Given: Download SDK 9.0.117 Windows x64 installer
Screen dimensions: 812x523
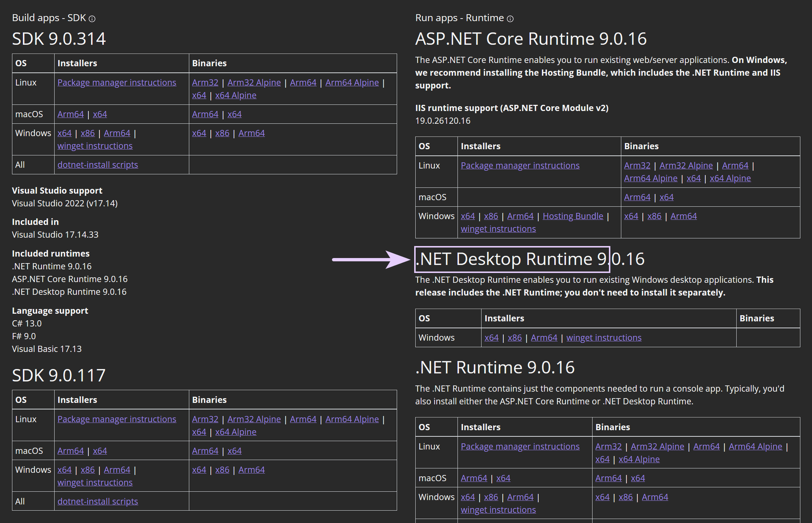Looking at the screenshot, I should point(64,470).
